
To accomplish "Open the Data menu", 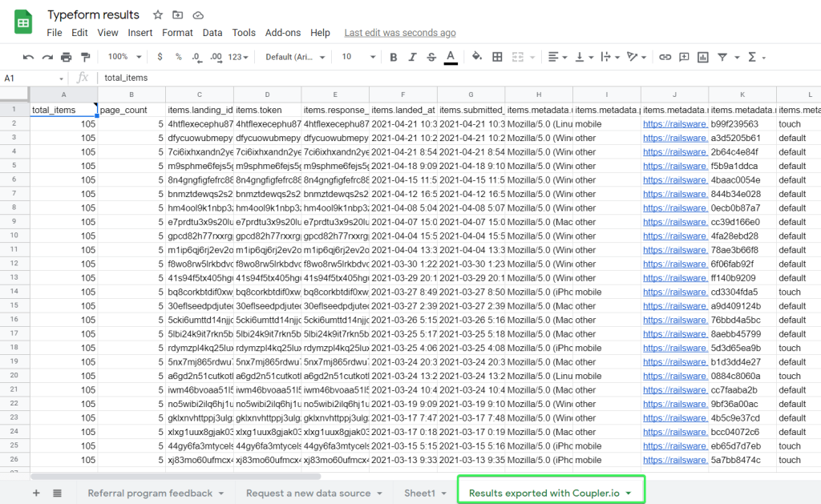I will pos(212,33).
